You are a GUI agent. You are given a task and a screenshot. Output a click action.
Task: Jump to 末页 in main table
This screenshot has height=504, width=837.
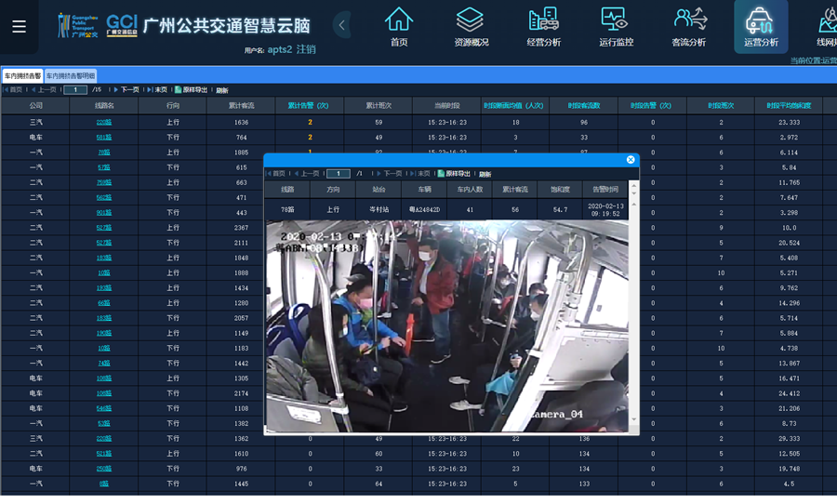pyautogui.click(x=160, y=90)
